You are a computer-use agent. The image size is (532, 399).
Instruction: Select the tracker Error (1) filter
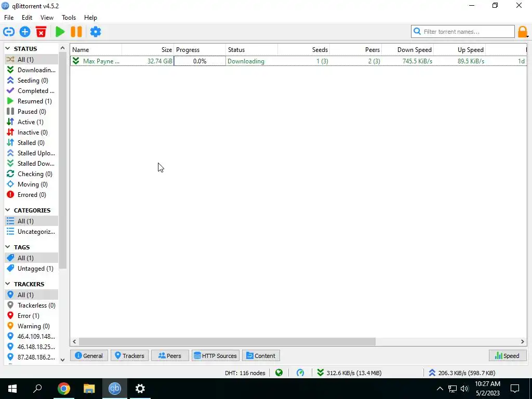[31, 316]
